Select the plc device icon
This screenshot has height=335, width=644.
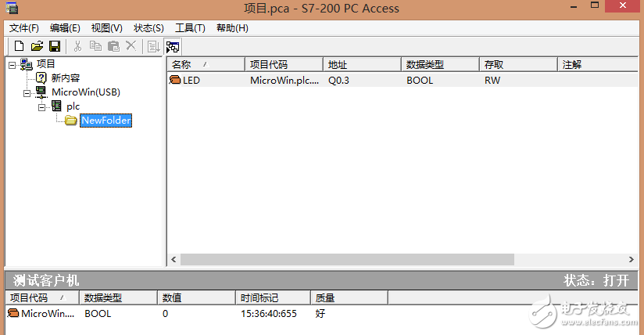(x=56, y=106)
